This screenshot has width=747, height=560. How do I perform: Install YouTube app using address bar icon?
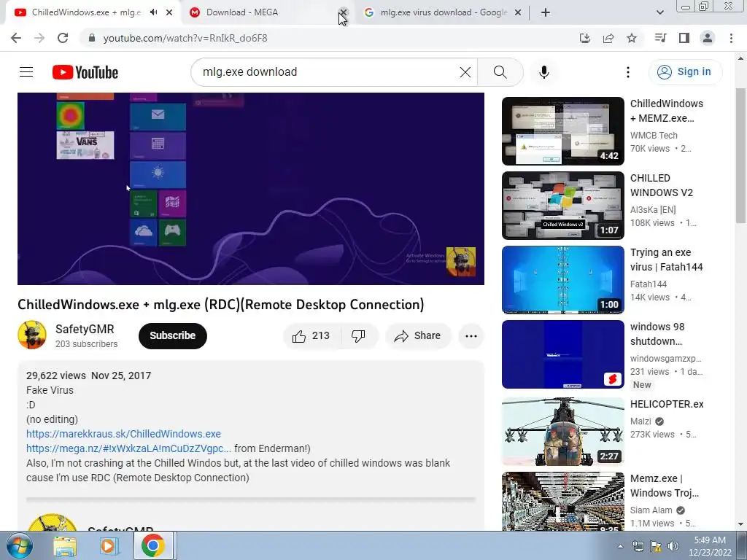(585, 38)
